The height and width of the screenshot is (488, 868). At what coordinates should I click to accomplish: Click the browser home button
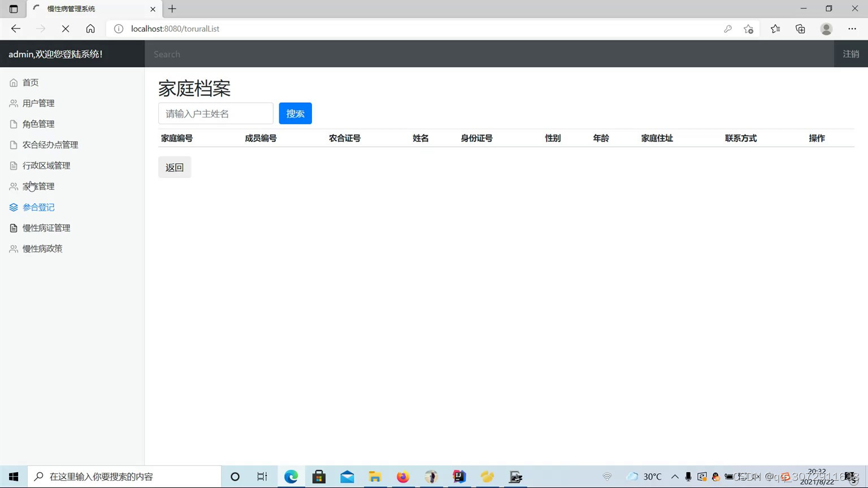click(x=90, y=29)
